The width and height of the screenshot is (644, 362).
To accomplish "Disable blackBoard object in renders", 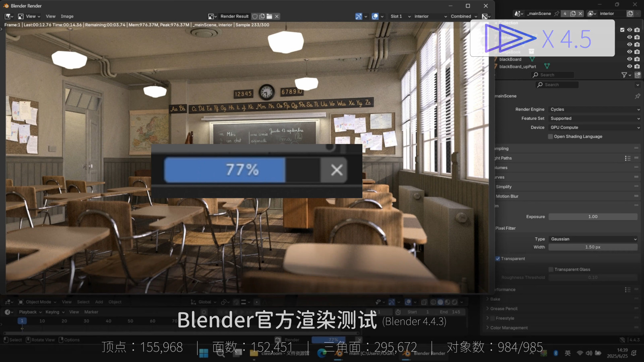I will pyautogui.click(x=637, y=59).
